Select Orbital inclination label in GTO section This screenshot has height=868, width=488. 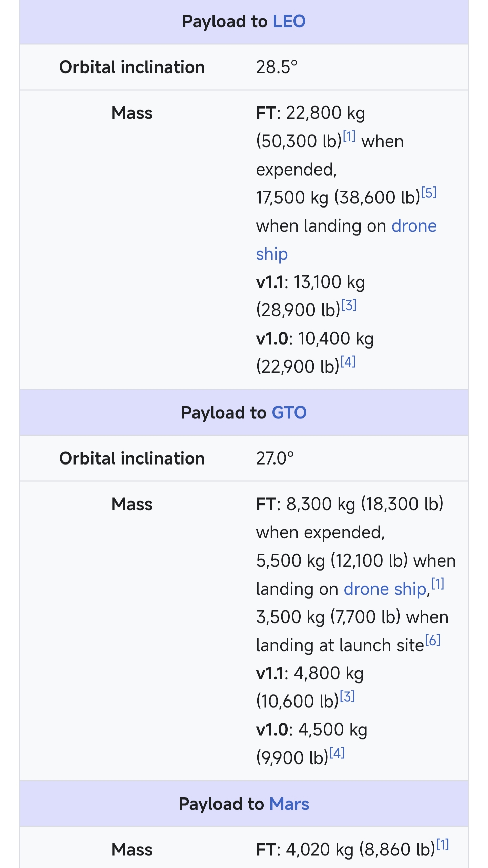tap(132, 458)
